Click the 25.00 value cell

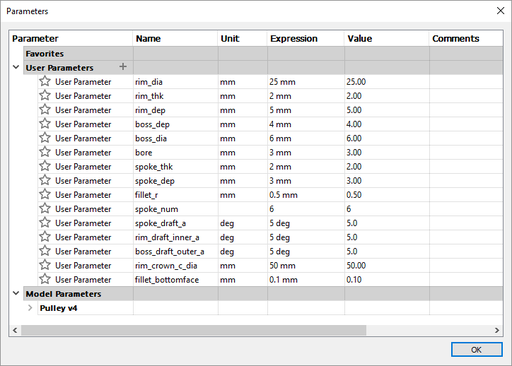387,82
